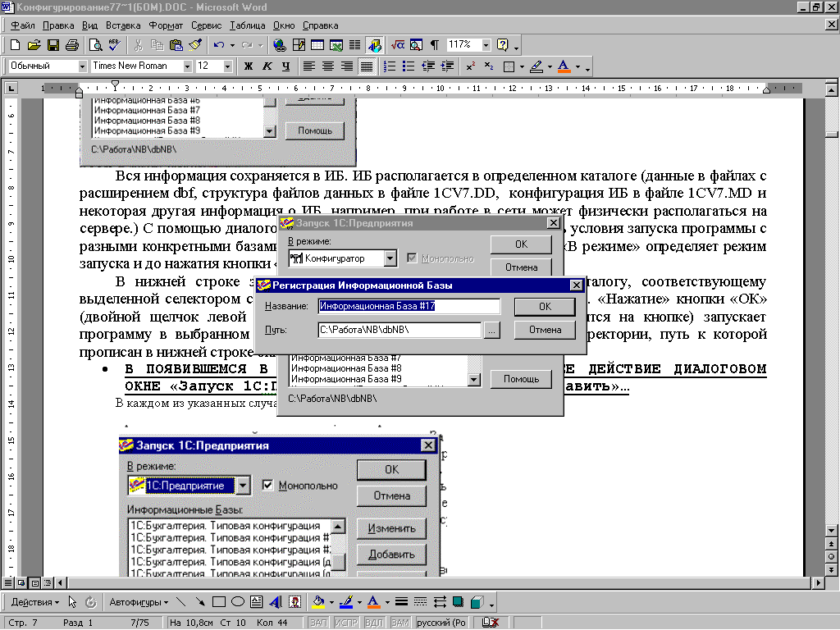Viewport: 840px width, 630px height.
Task: Select the Line drawing tool
Action: click(x=181, y=602)
